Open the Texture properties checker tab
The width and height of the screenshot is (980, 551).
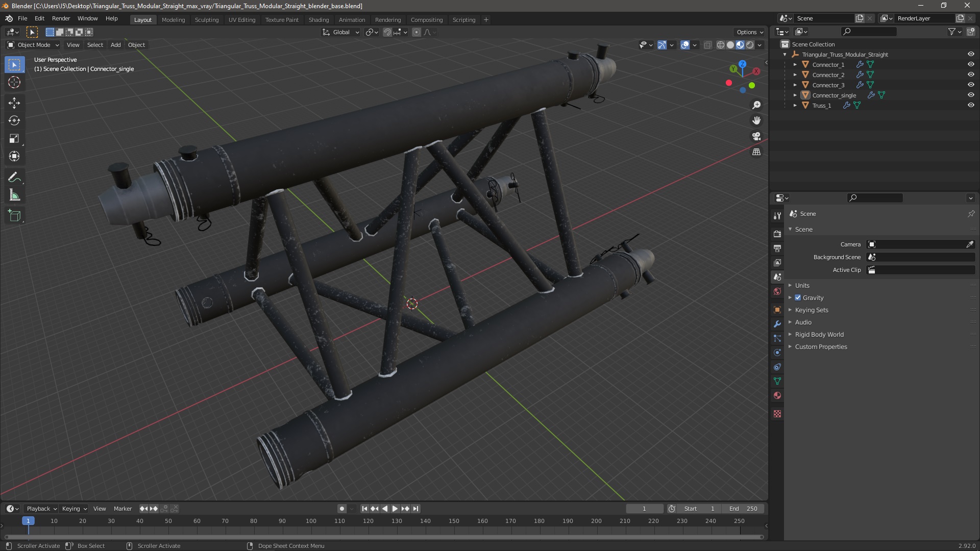point(777,414)
